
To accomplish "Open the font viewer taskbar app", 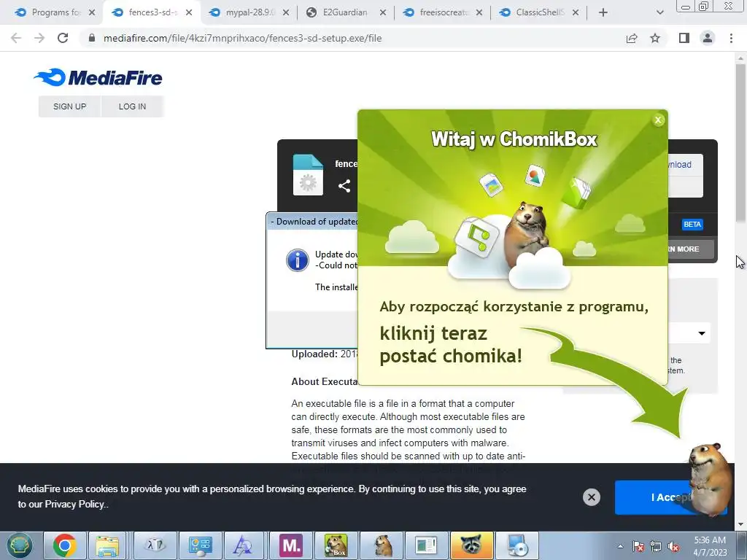I will 246,545.
